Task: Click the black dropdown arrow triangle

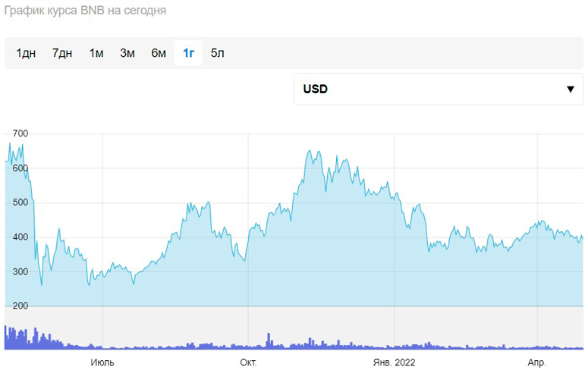Action: click(x=571, y=89)
